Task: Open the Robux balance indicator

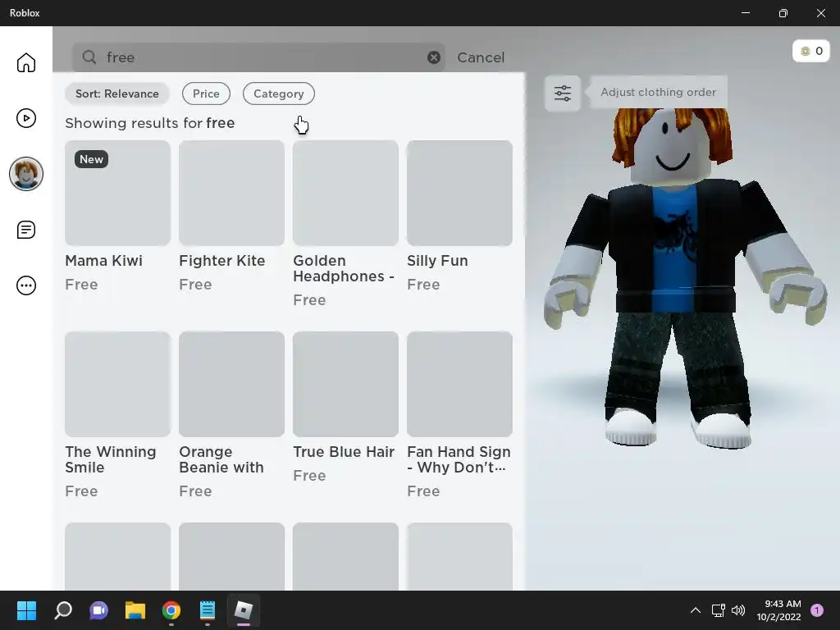Action: [811, 51]
